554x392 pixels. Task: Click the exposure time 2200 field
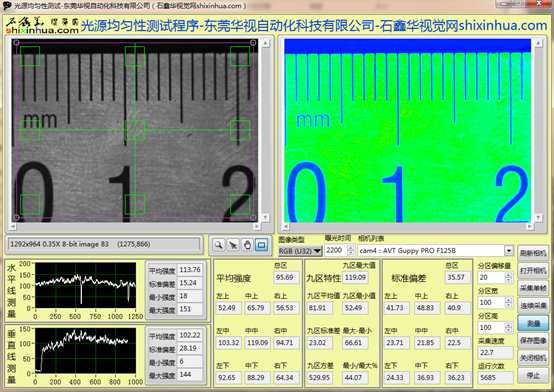[x=336, y=250]
